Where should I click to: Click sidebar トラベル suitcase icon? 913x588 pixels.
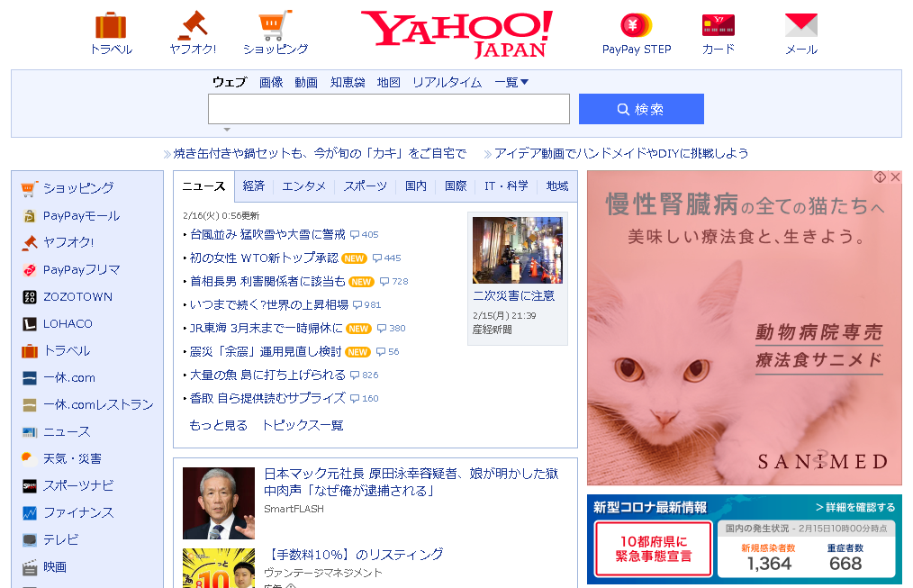29,351
